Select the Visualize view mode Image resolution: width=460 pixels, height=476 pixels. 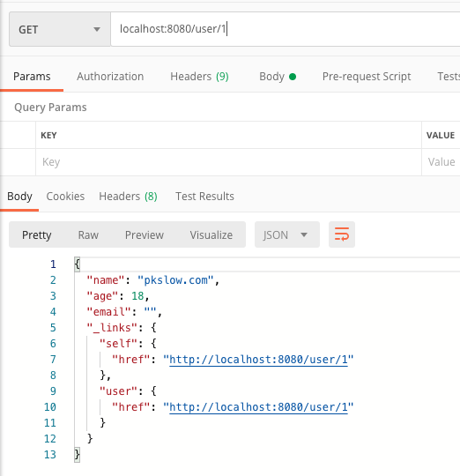(211, 234)
